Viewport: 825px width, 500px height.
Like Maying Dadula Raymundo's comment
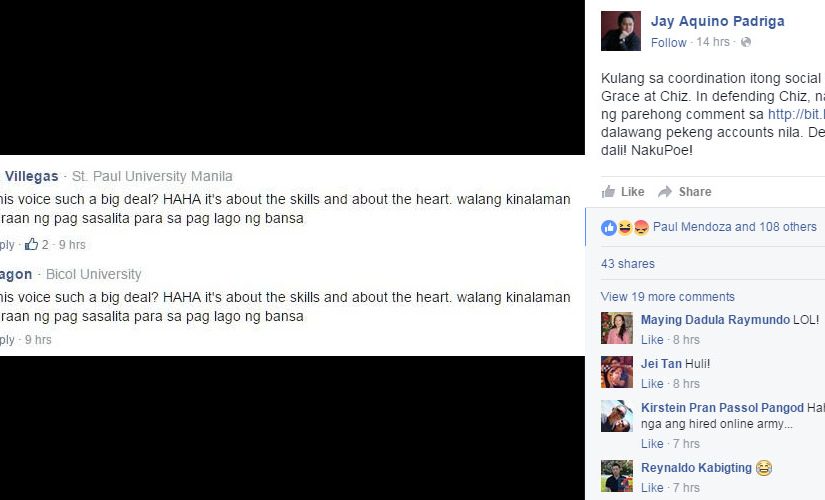[x=652, y=340]
